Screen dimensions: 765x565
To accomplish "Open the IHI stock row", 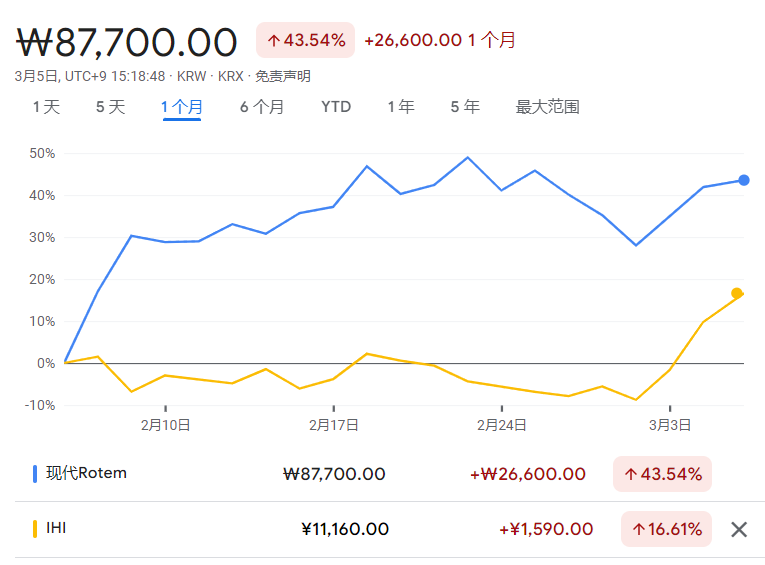I will point(56,529).
